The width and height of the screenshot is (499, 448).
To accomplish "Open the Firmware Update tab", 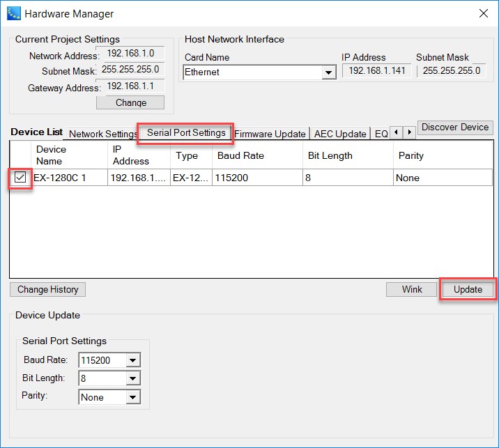I will pyautogui.click(x=270, y=134).
